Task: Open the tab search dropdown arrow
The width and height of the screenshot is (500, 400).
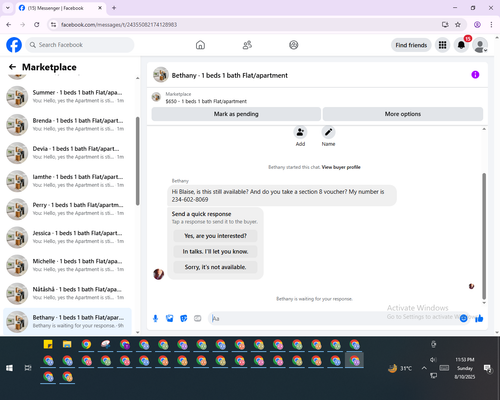Action: 8,8
